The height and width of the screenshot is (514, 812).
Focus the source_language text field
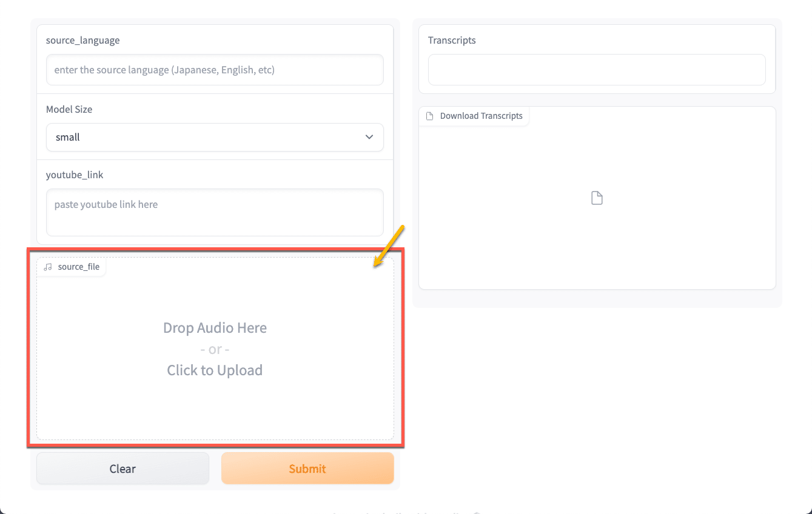(x=215, y=70)
